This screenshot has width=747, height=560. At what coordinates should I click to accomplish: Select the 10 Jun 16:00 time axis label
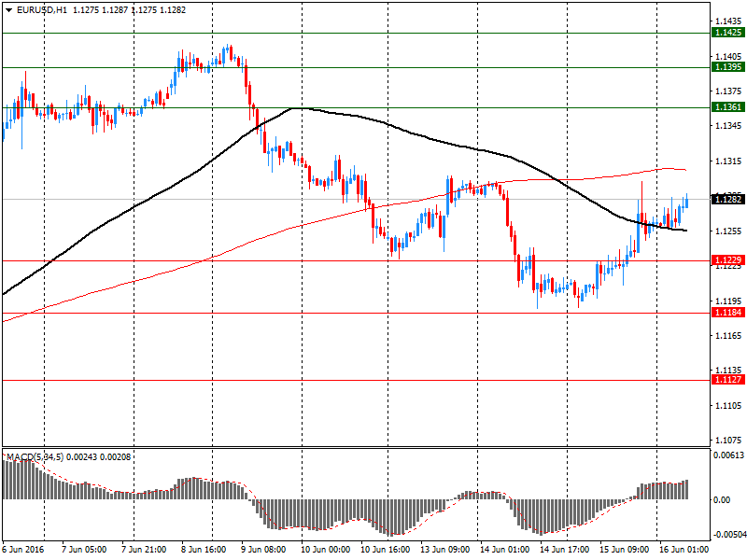click(x=385, y=550)
